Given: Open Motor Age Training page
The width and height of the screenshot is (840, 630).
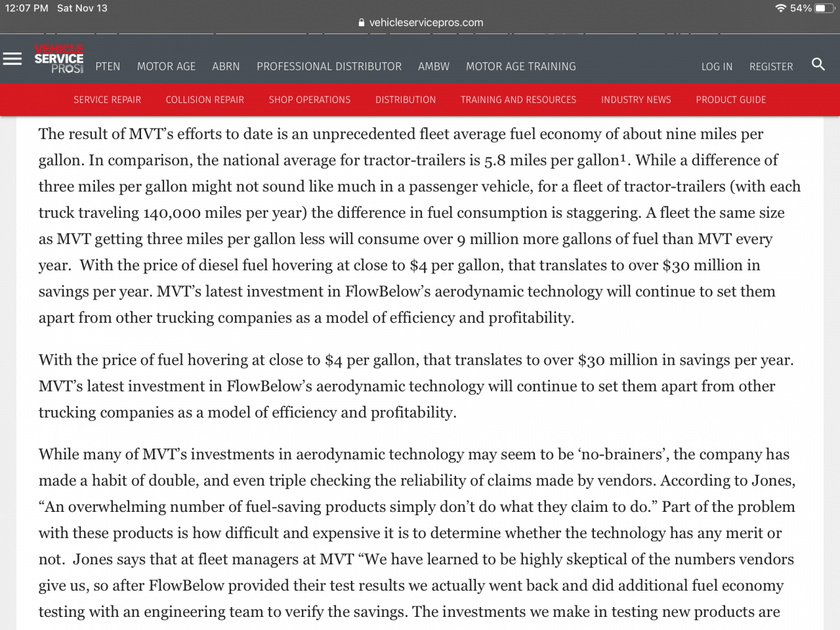Looking at the screenshot, I should (x=520, y=66).
